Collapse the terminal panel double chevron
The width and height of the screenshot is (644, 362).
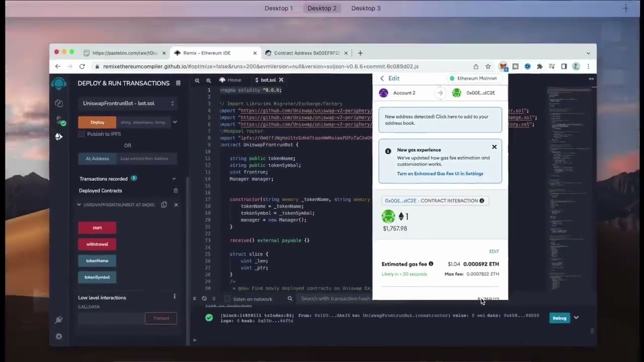coord(195,298)
